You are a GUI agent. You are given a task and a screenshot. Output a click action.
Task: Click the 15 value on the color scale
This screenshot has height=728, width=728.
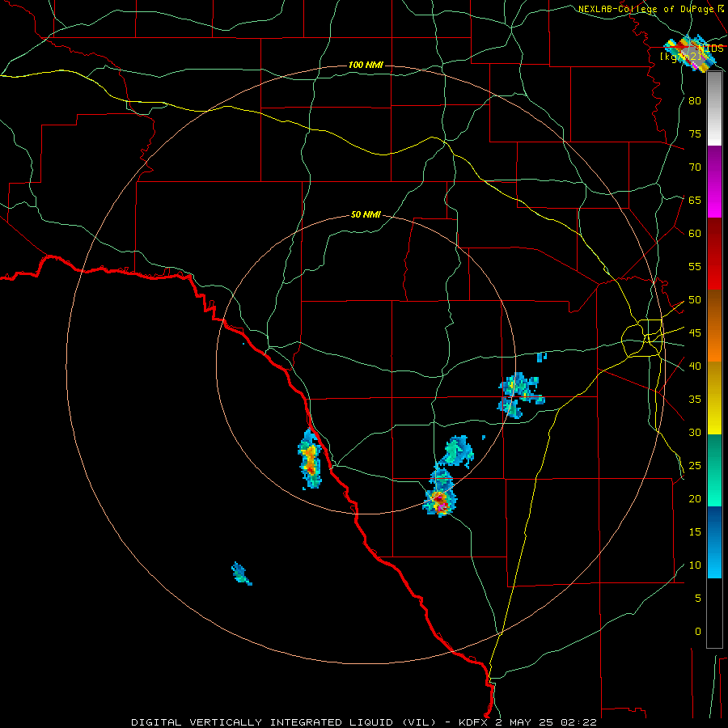(x=695, y=532)
